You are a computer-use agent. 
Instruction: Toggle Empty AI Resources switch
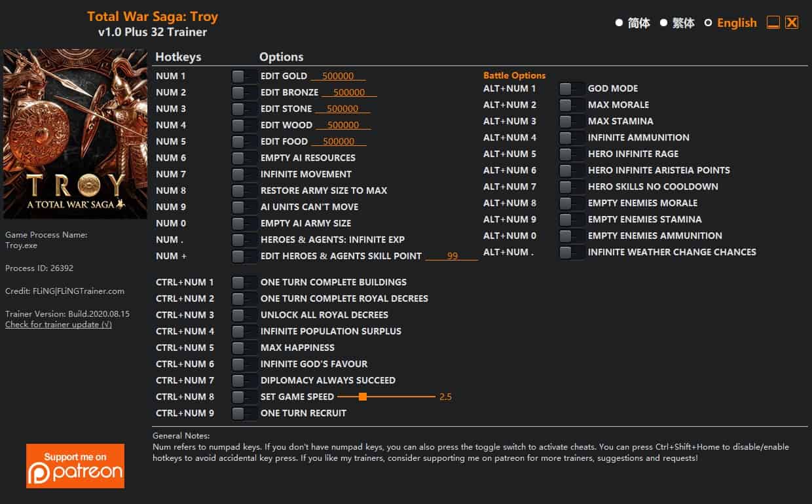pos(244,158)
